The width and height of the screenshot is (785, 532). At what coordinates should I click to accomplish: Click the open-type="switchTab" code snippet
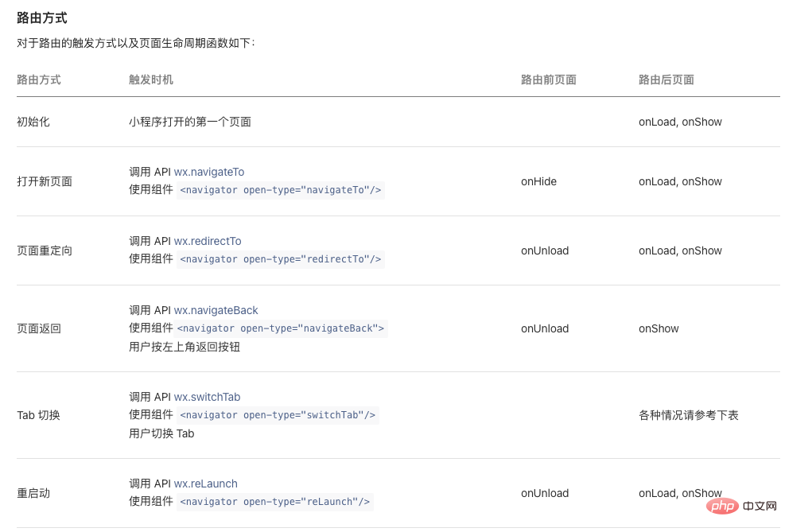[278, 415]
